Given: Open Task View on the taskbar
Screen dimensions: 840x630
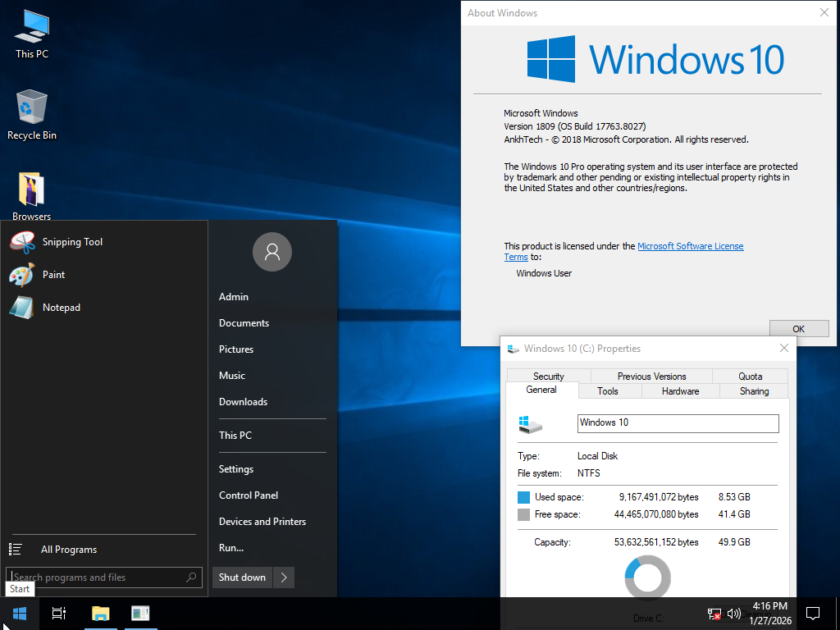Looking at the screenshot, I should click(x=58, y=613).
